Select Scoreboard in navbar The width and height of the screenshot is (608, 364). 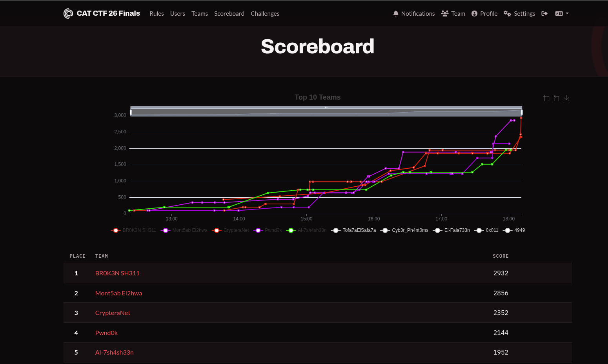pyautogui.click(x=229, y=14)
